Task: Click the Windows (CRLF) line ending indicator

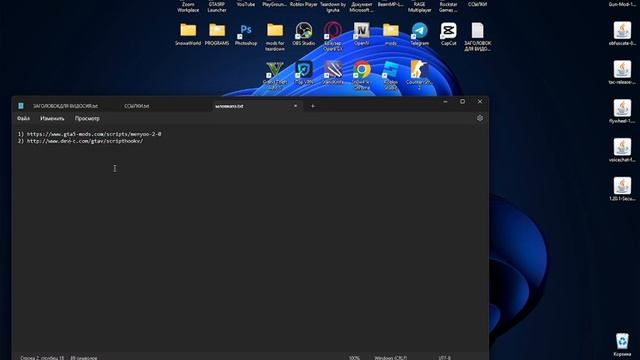Action: pyautogui.click(x=391, y=358)
